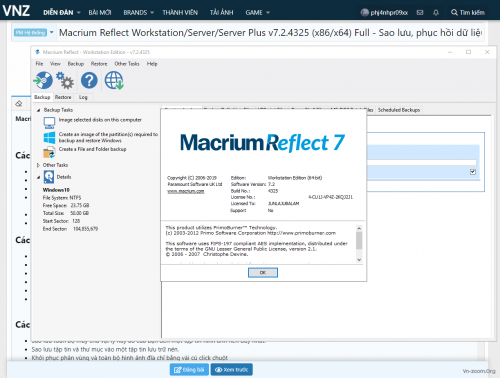The width and height of the screenshot is (500, 378).
Task: Open the Restore menu in the menu bar
Action: [99, 64]
